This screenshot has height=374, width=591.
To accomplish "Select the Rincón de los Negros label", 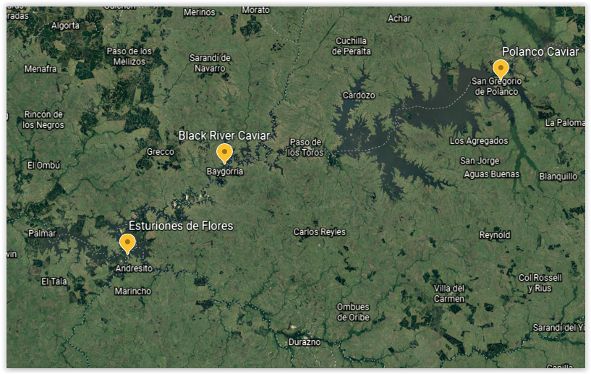I will coord(43,120).
